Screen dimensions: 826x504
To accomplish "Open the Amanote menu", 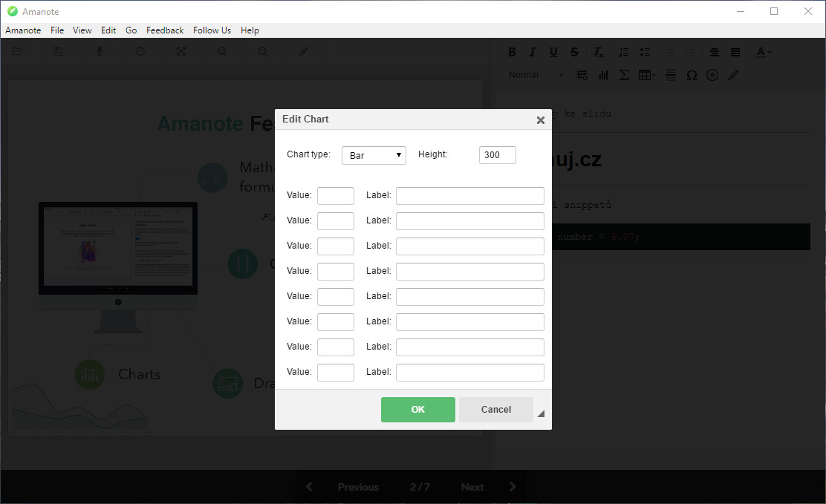I will pos(23,30).
